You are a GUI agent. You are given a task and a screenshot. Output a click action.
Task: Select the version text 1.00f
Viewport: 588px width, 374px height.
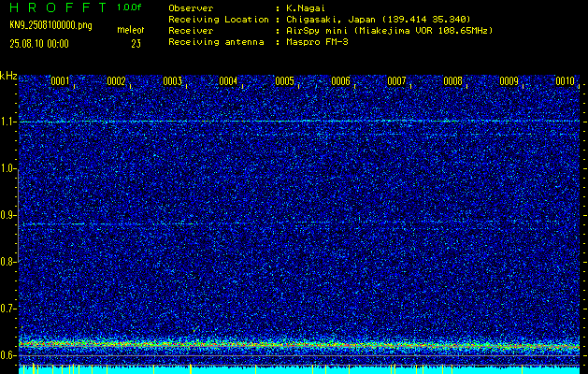tap(129, 7)
